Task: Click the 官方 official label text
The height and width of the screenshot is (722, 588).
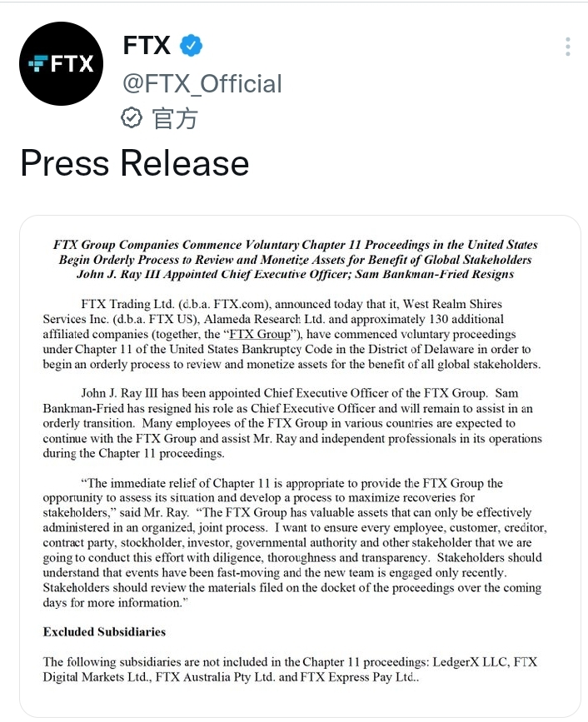Action: [175, 118]
